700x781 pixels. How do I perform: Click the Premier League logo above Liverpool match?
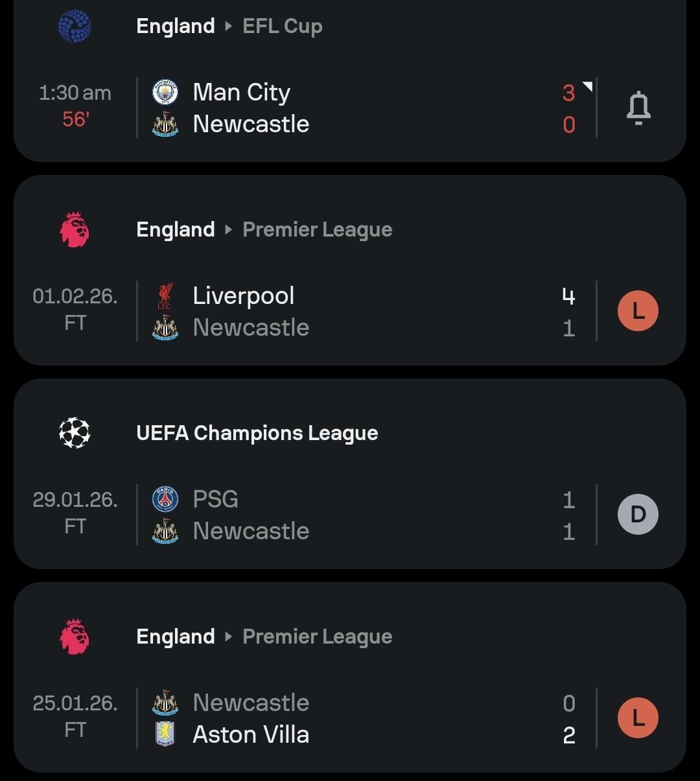coord(75,229)
